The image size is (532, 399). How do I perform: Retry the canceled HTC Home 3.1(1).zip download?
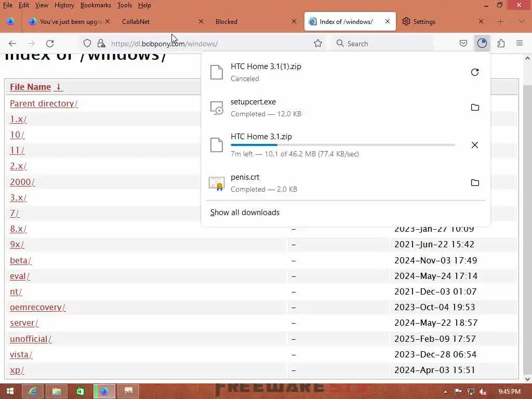click(x=475, y=72)
